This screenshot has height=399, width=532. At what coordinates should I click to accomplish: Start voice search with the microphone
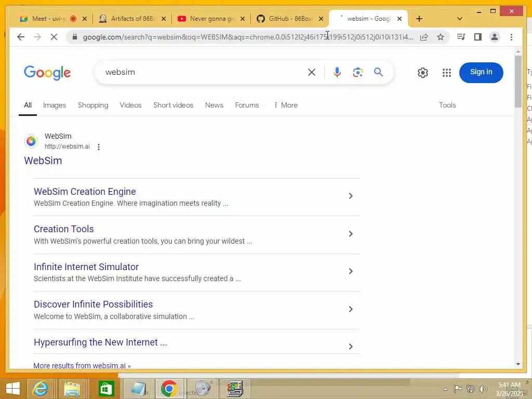pos(337,72)
